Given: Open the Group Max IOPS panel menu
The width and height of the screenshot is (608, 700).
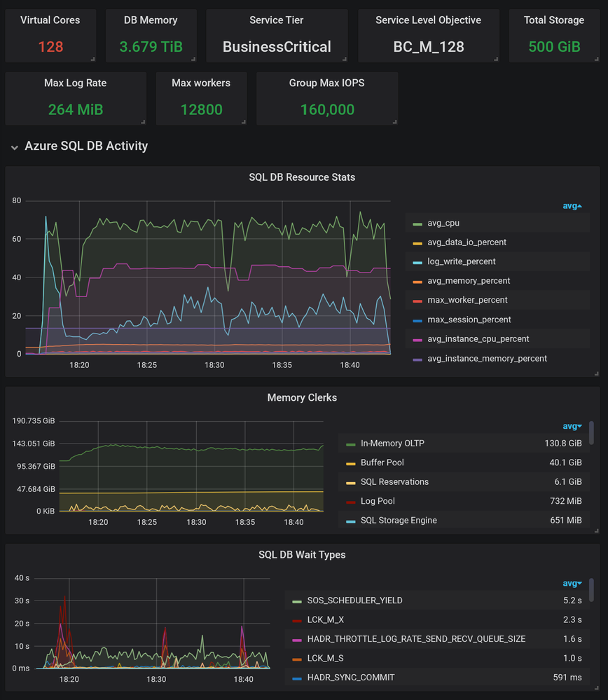Looking at the screenshot, I should click(327, 83).
